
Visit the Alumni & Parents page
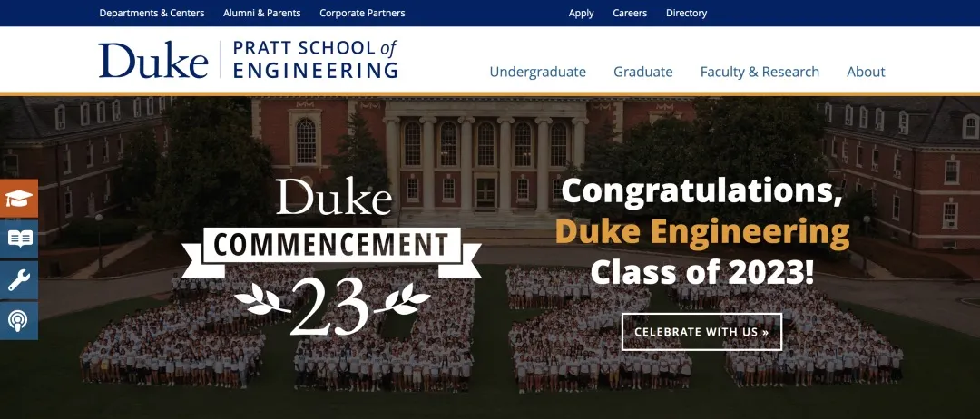[261, 13]
